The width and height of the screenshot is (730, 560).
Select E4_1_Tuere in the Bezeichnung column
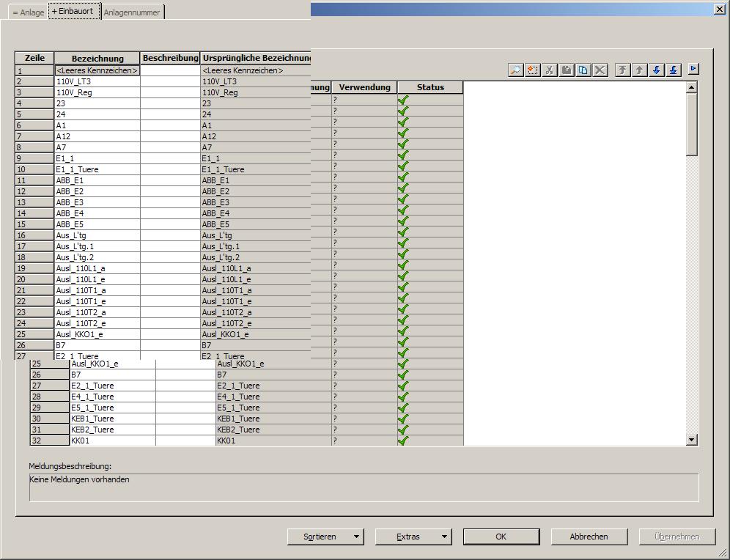click(113, 397)
